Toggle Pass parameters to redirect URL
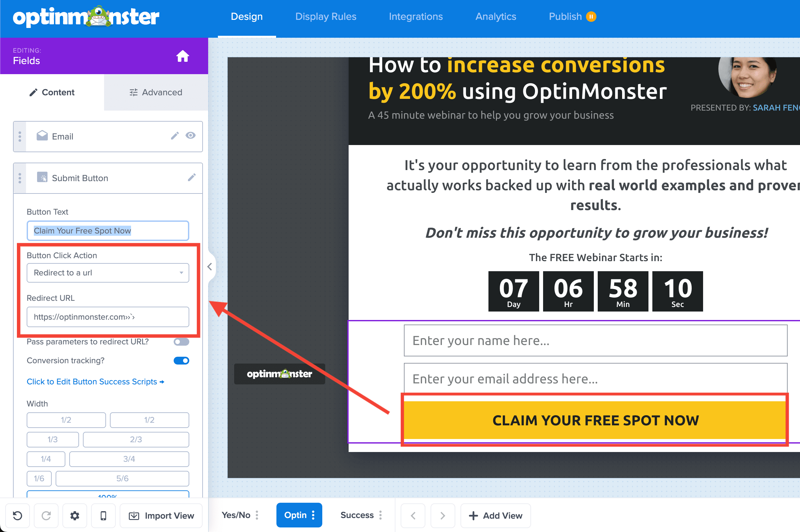Screen dimensions: 800x532 click(181, 342)
